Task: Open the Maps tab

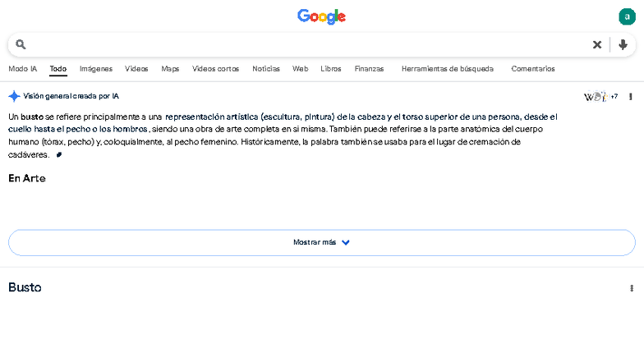Action: pos(170,69)
